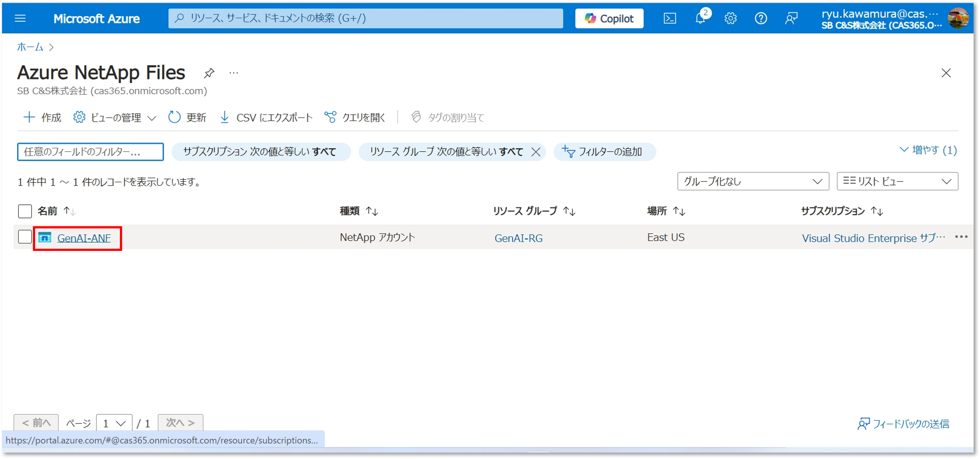The width and height of the screenshot is (980, 459).
Task: Click Microsoft Azure logo text
Action: click(97, 19)
